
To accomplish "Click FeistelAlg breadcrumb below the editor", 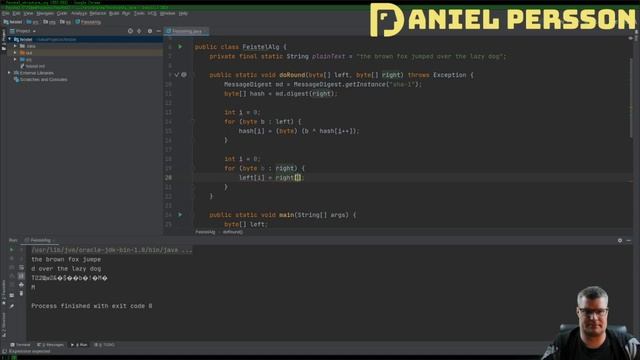I will (x=205, y=232).
